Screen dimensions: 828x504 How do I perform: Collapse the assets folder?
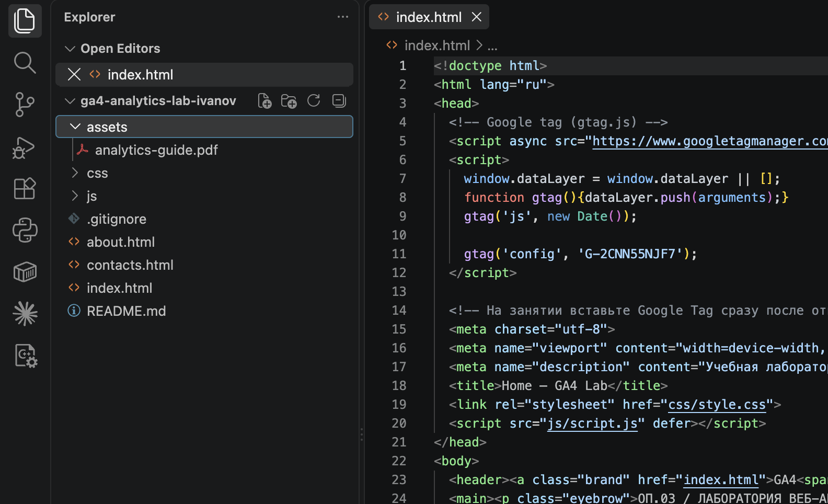[75, 127]
